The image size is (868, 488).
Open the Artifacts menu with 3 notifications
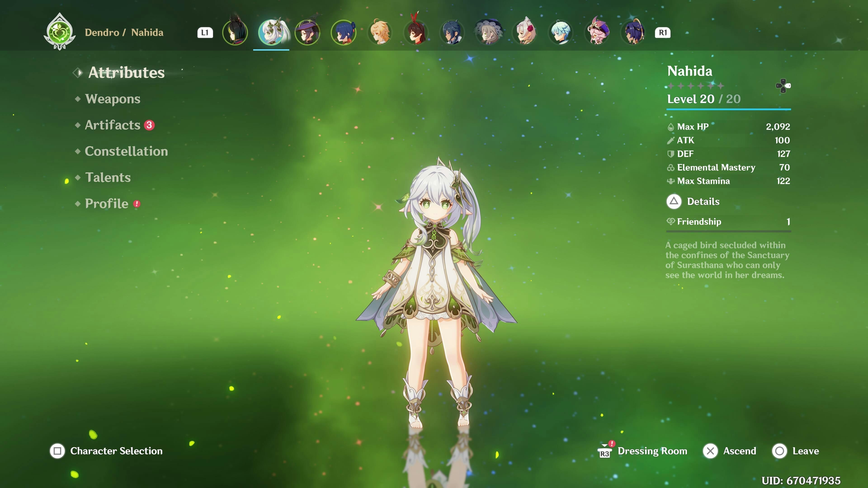click(x=113, y=125)
